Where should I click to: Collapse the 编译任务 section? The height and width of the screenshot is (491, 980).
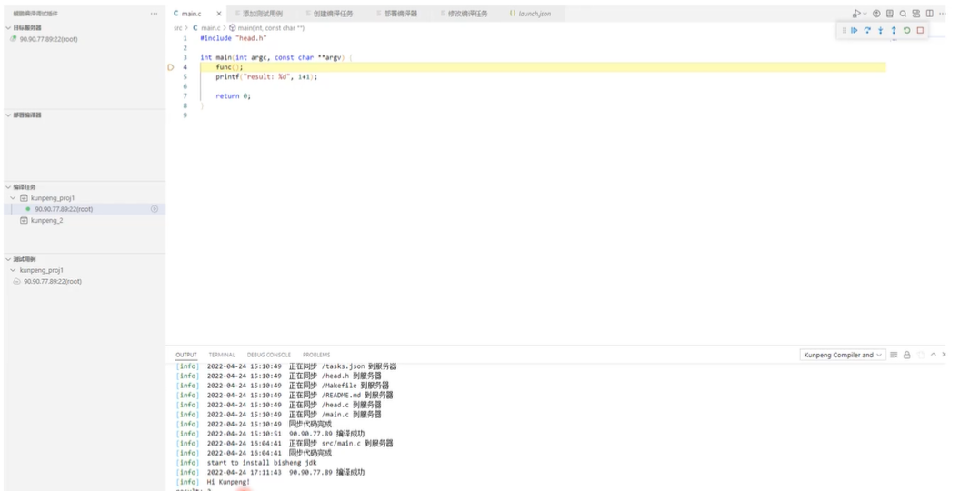[8, 187]
